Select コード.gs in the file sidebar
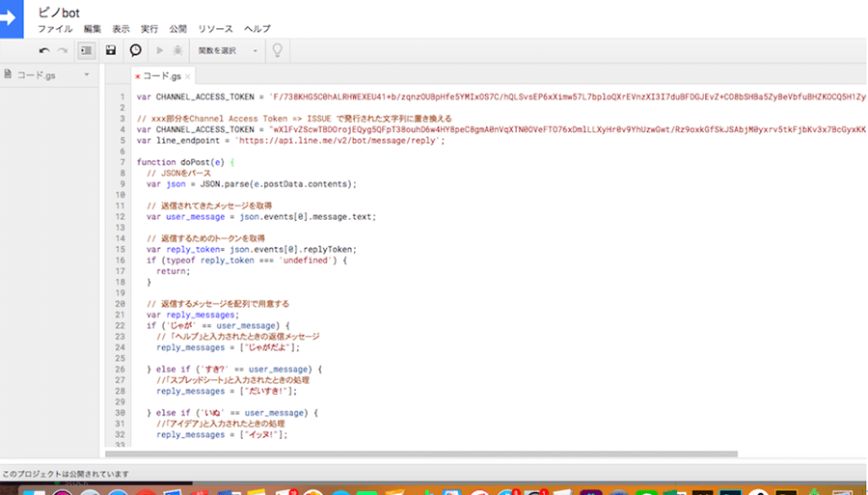This screenshot has width=868, height=495. click(36, 75)
